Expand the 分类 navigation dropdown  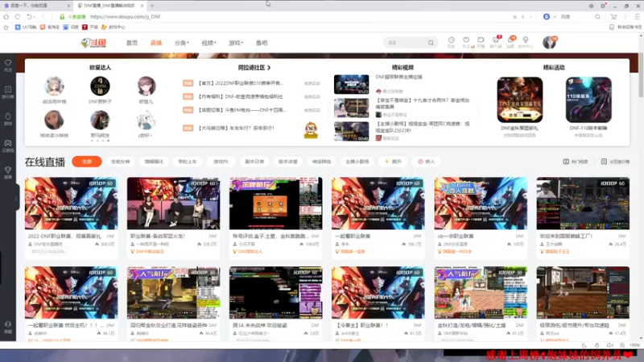pos(182,43)
